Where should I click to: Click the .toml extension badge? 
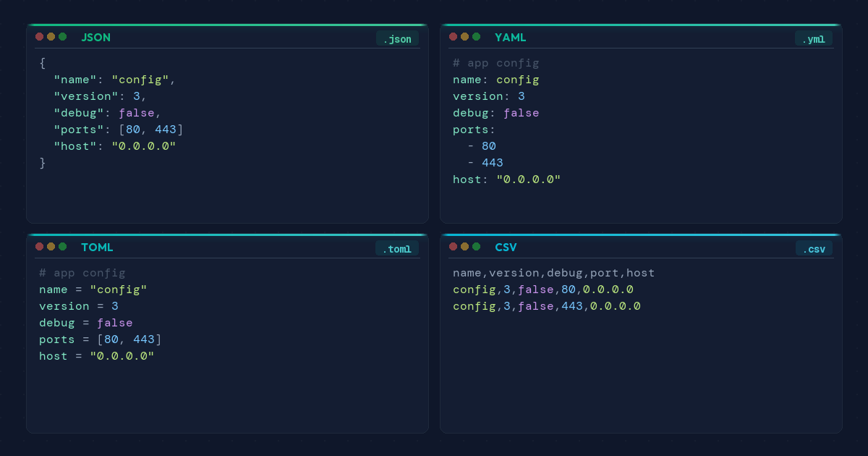(397, 248)
